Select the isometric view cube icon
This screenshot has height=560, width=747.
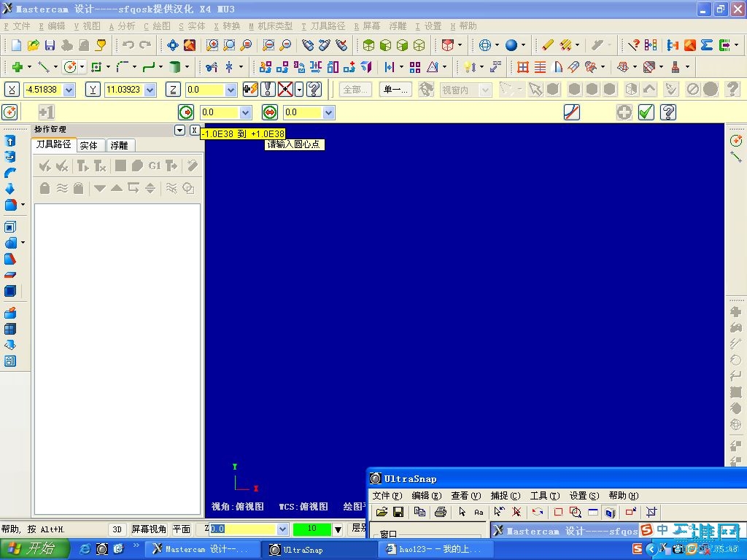pos(368,45)
